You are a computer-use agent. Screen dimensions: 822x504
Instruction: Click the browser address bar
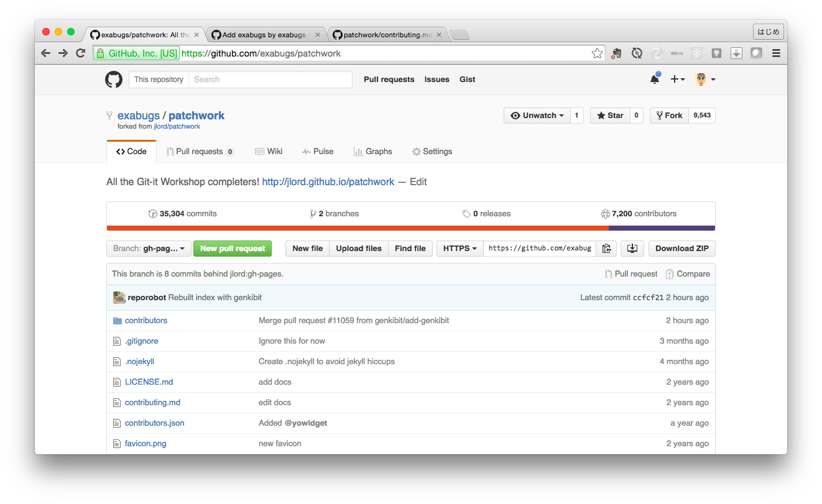pos(348,53)
